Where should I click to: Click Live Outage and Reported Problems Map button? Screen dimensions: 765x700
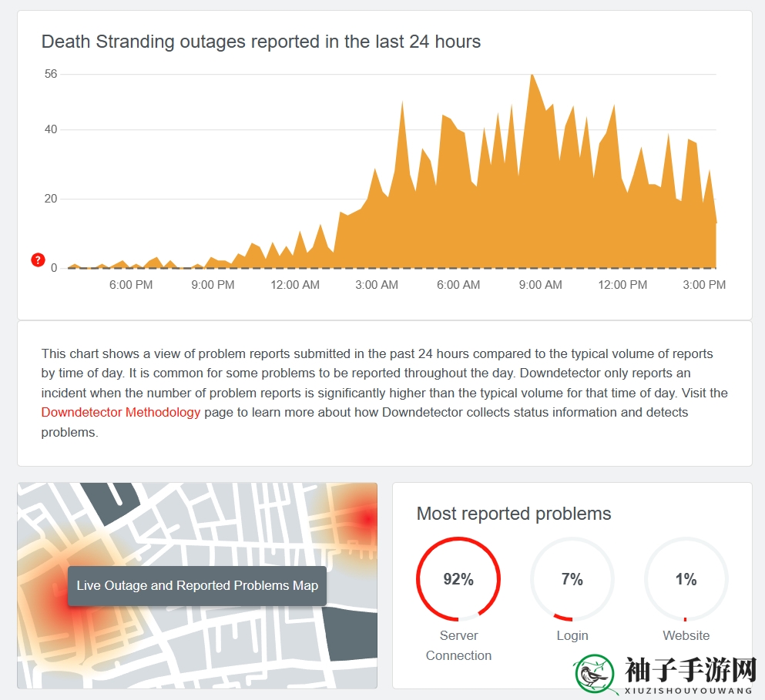tap(197, 585)
